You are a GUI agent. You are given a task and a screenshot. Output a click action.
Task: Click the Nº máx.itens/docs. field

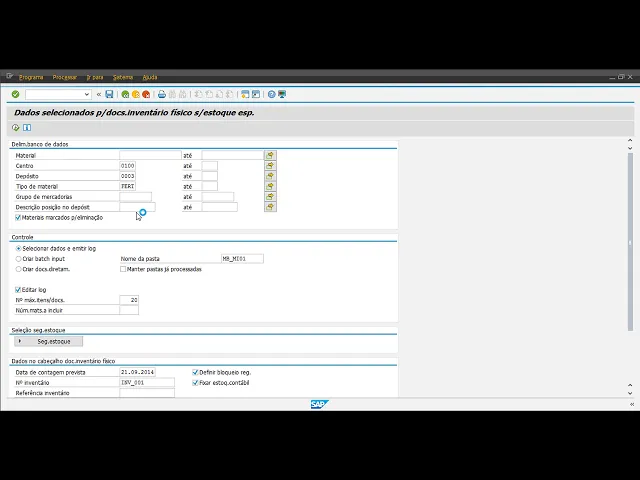coord(129,300)
